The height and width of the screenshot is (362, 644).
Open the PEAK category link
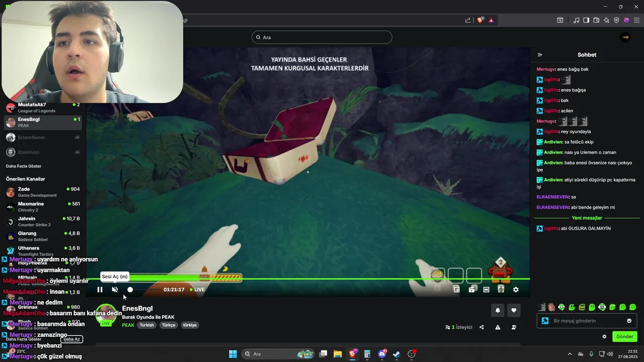(128, 325)
